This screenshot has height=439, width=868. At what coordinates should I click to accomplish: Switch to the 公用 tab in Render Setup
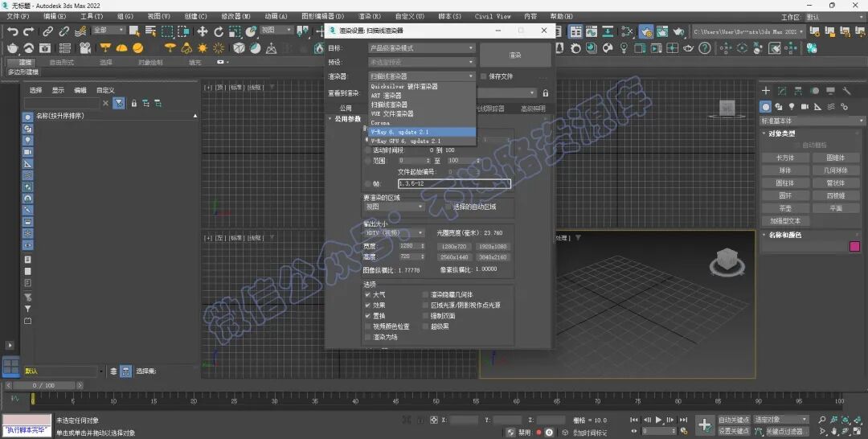click(346, 108)
